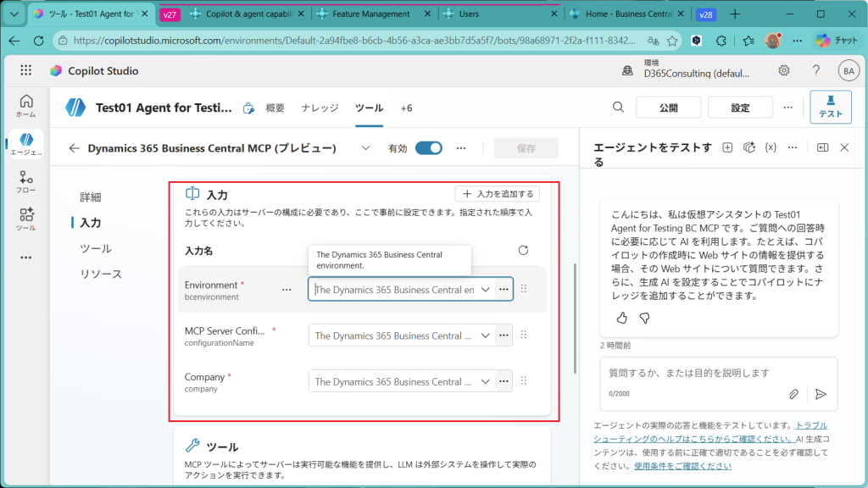Switch to the ナレッジ tab

click(x=320, y=108)
